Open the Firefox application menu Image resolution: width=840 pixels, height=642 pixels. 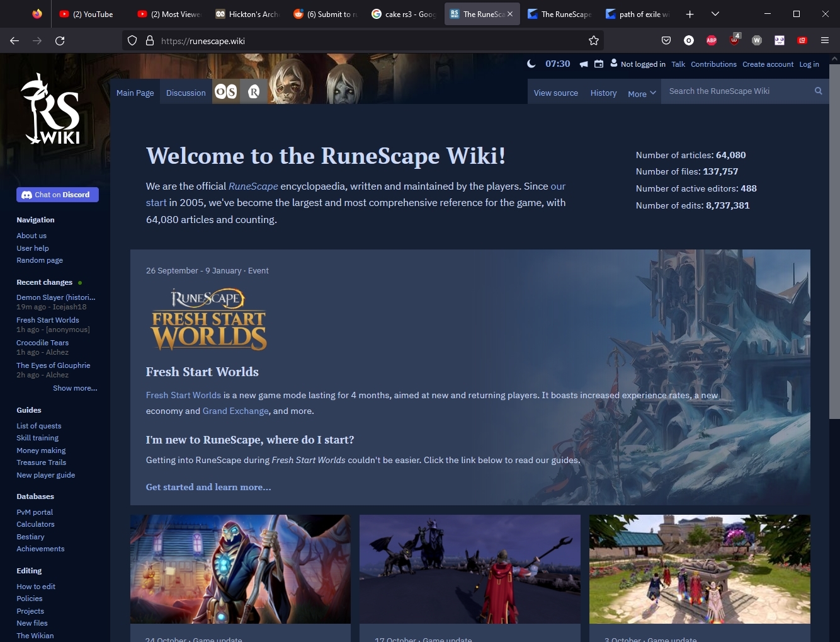pos(825,40)
